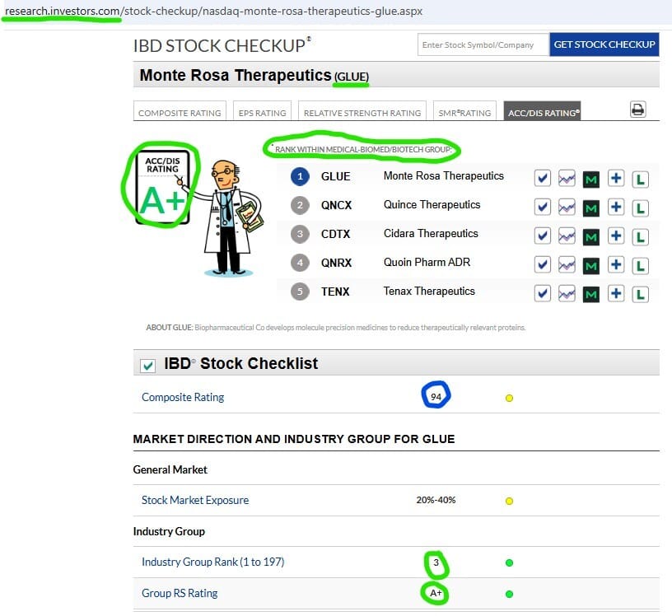The width and height of the screenshot is (672, 616).
Task: Click the green M icon for CDTX
Action: pos(591,237)
